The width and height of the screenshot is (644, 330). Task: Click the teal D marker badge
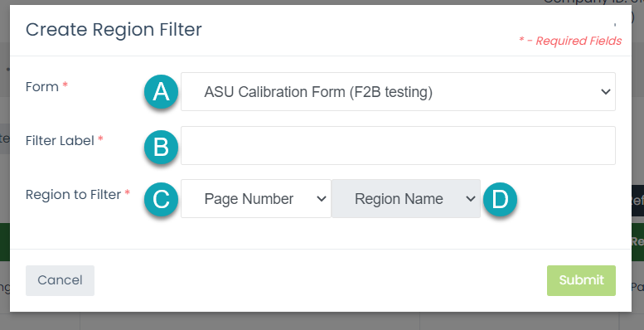point(500,199)
